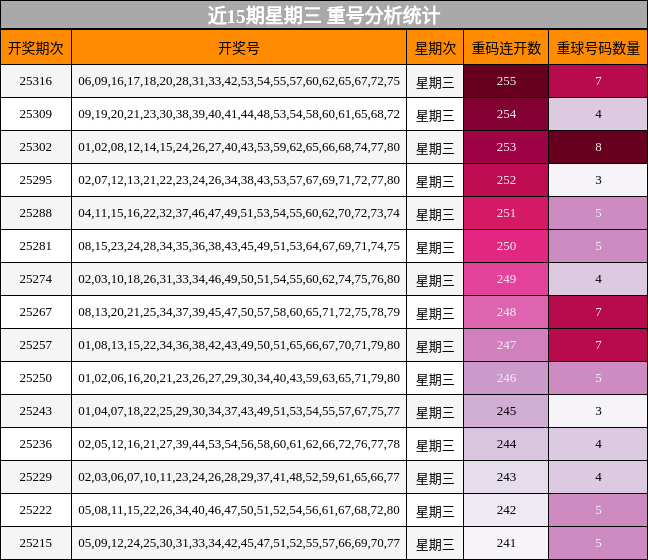Click the draw numbers of issue 25281
This screenshot has width=648, height=560.
(239, 246)
